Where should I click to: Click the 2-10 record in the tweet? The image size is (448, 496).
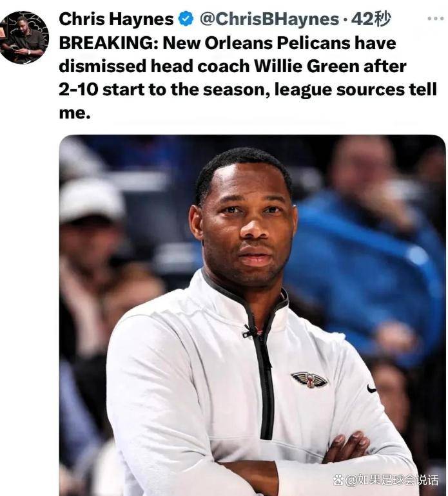pyautogui.click(x=79, y=90)
